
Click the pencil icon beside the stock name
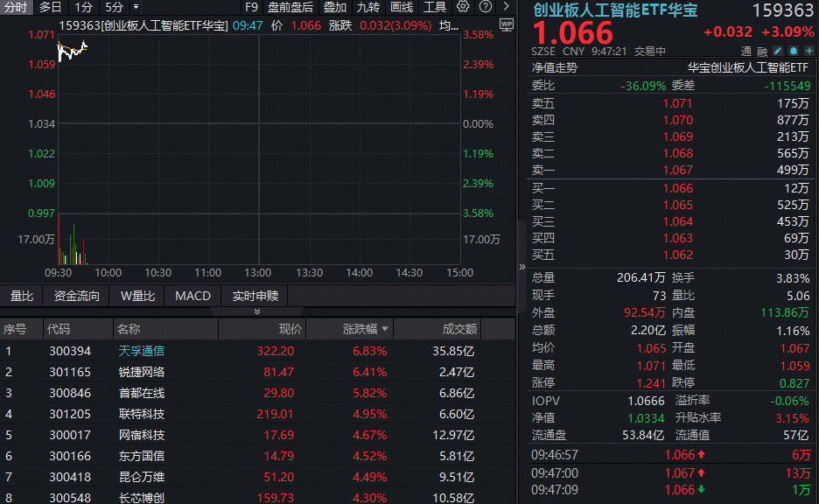pos(777,51)
